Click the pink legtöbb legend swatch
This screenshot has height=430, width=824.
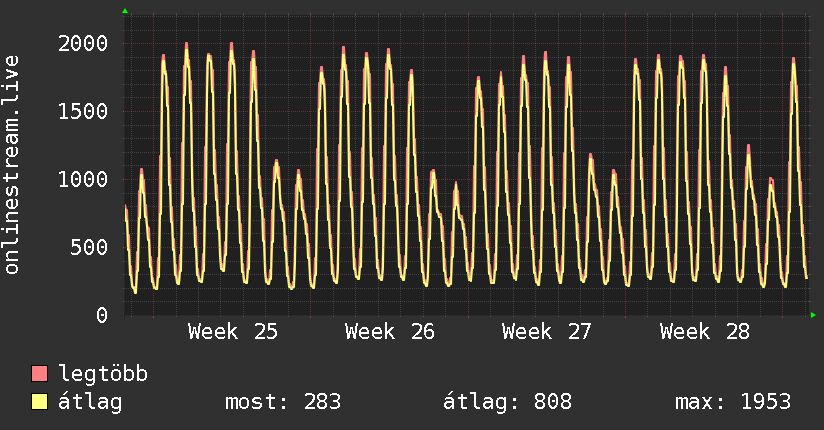pyautogui.click(x=39, y=373)
